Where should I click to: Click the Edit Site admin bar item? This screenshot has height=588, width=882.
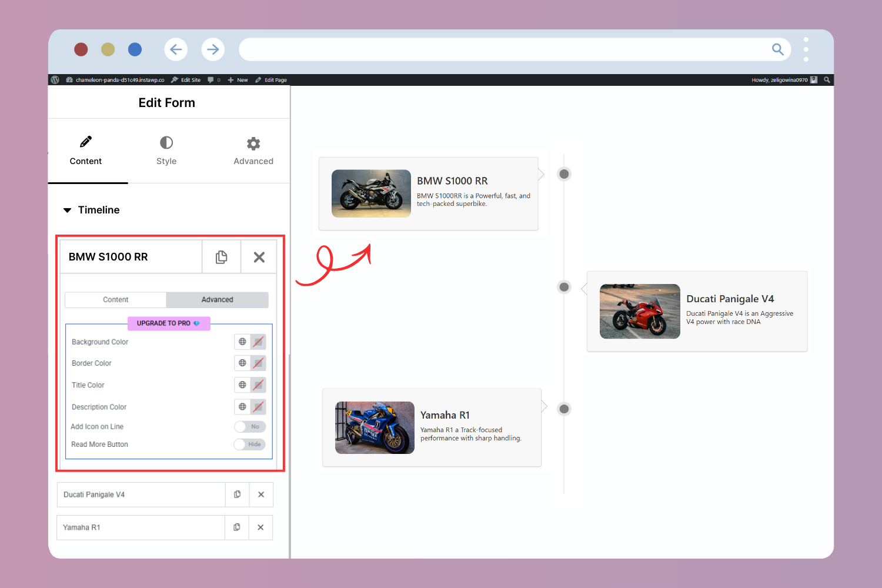(x=186, y=80)
